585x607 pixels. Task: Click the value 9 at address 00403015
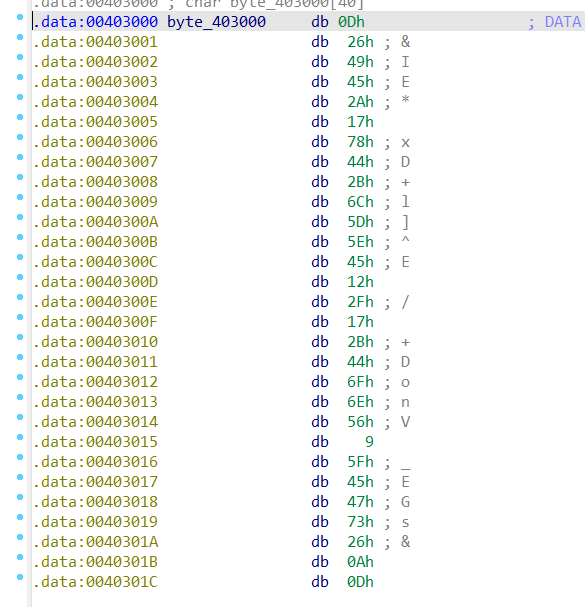coord(369,442)
